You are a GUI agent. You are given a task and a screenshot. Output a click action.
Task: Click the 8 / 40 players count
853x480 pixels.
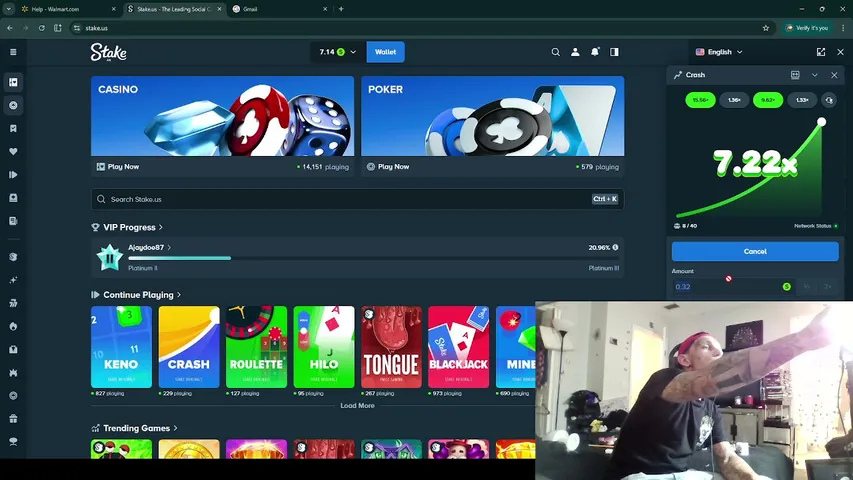pyautogui.click(x=685, y=226)
